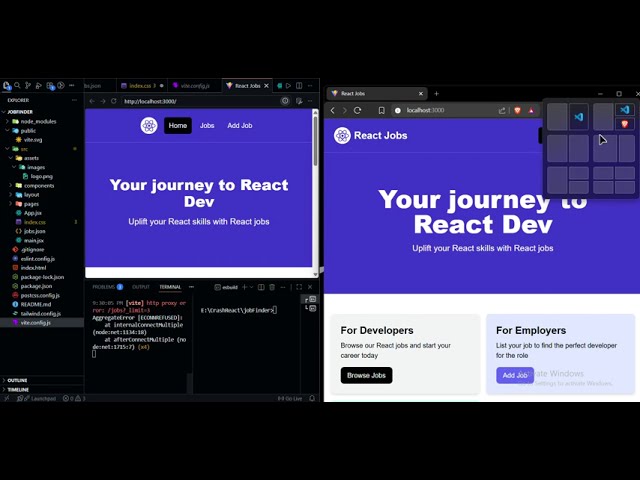Click the Browse Jobs button

[x=366, y=376]
